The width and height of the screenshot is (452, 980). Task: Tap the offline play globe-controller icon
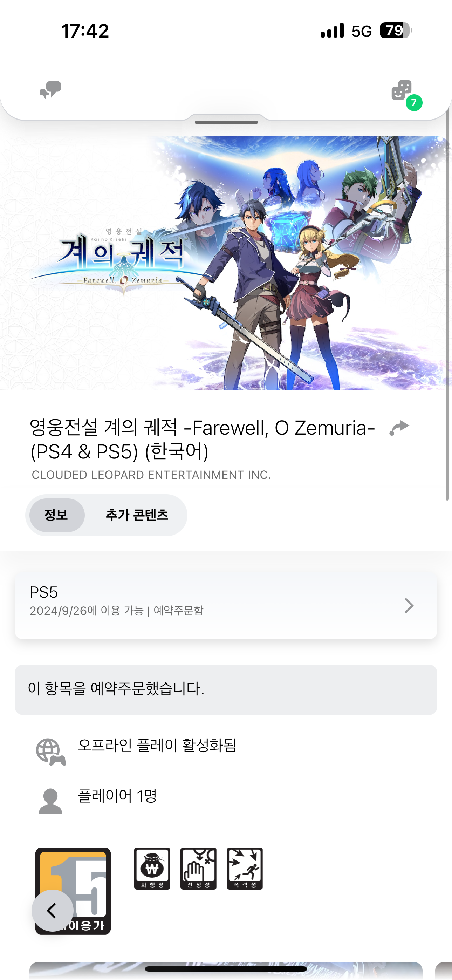point(50,752)
